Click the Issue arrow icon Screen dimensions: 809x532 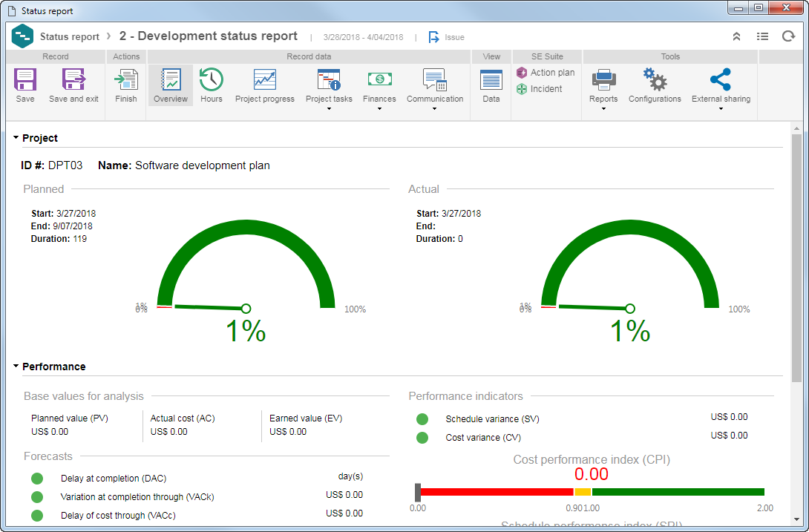coord(434,37)
